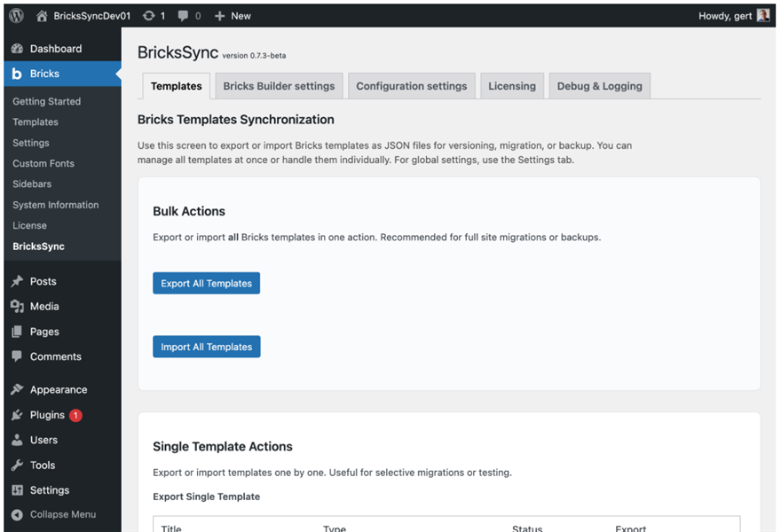Click the Bricks 'b' logo icon

coord(17,74)
